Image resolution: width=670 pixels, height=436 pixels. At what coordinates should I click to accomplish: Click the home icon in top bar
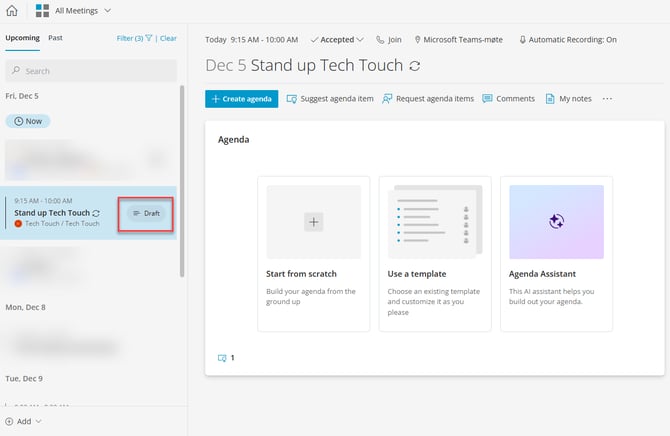pos(12,11)
